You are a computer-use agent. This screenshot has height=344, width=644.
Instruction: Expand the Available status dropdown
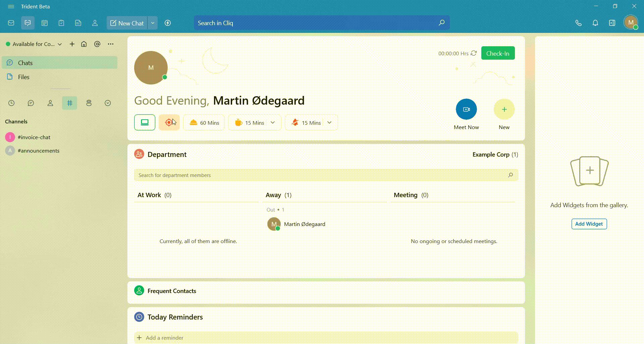(x=60, y=44)
